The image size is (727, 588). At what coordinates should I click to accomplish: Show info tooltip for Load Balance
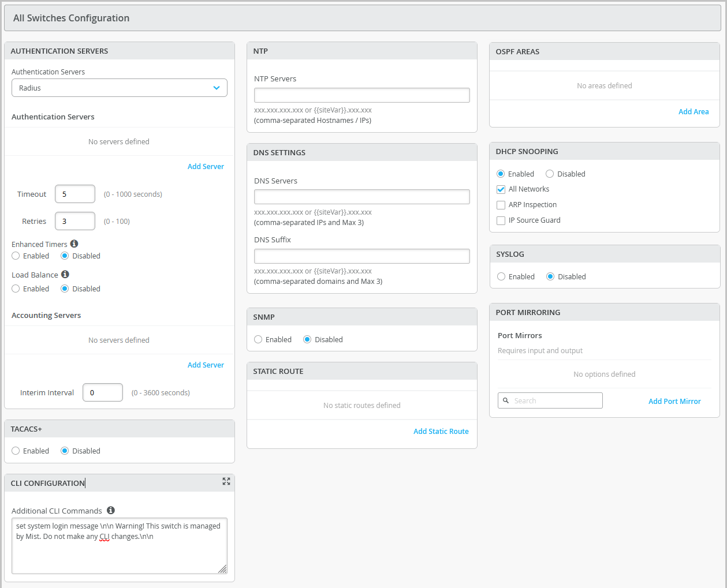[x=65, y=275]
